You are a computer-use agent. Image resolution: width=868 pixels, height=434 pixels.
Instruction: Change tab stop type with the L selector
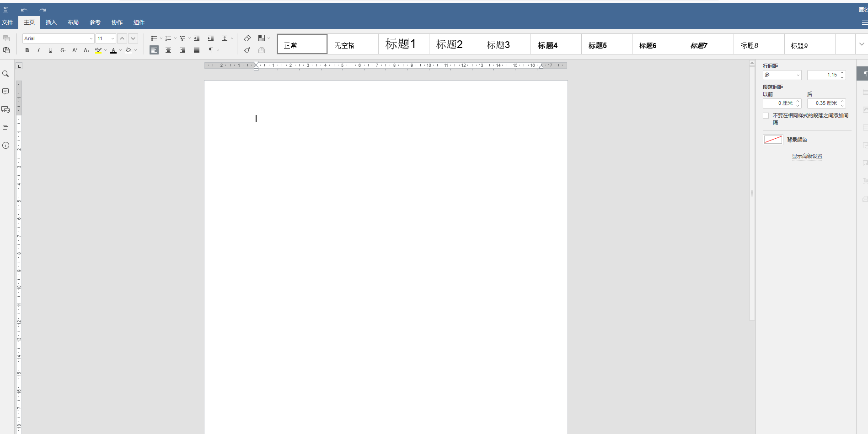(19, 66)
